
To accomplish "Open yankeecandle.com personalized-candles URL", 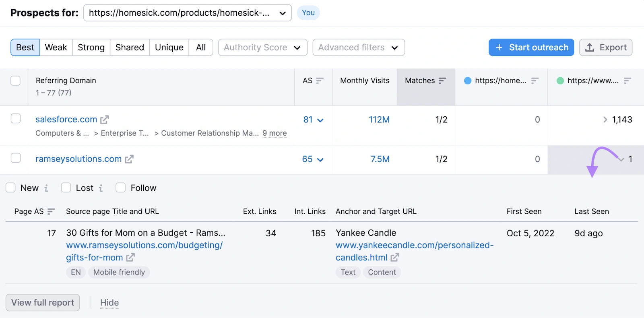I will (x=415, y=251).
